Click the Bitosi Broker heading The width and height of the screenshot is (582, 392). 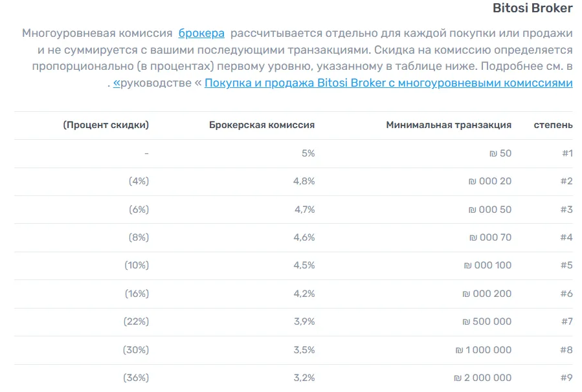click(x=532, y=8)
